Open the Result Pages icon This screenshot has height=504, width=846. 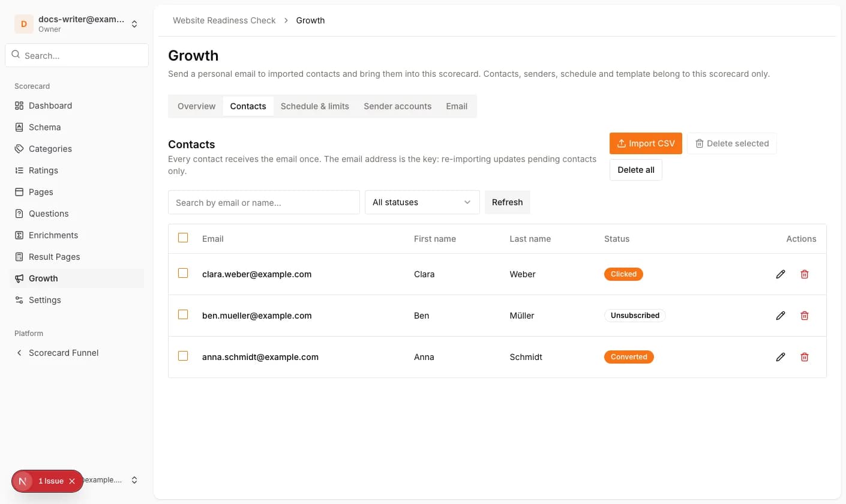coord(19,257)
